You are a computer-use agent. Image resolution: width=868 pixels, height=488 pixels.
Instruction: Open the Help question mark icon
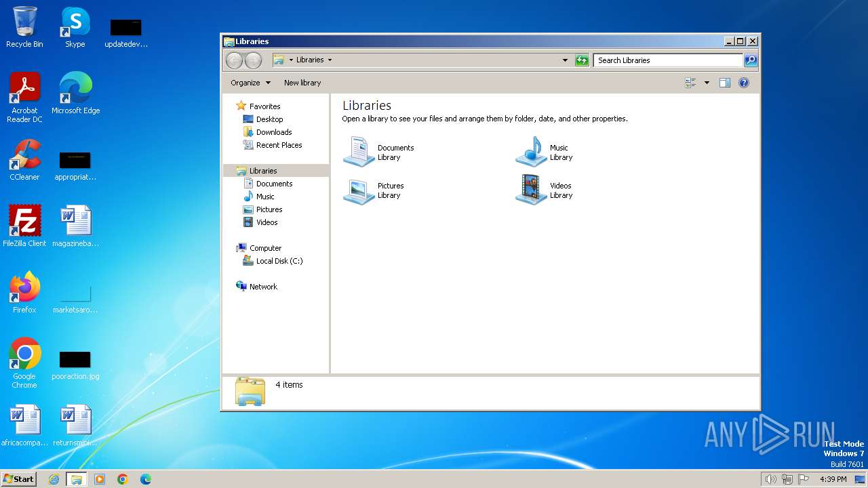pos(744,83)
